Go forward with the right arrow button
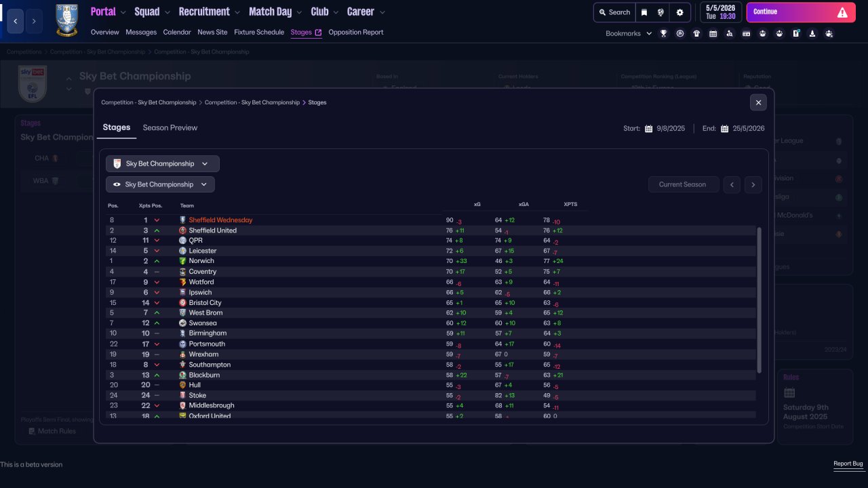Image resolution: width=868 pixels, height=488 pixels. [x=34, y=21]
